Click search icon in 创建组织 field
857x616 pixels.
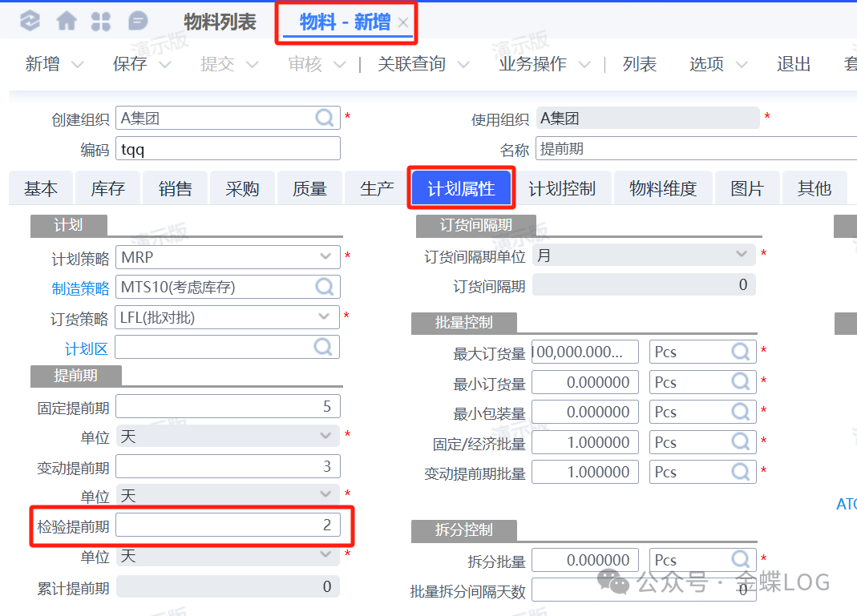point(325,119)
